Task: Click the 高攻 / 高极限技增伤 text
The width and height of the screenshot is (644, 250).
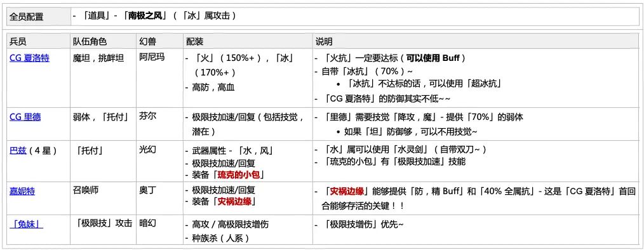Action: click(231, 225)
